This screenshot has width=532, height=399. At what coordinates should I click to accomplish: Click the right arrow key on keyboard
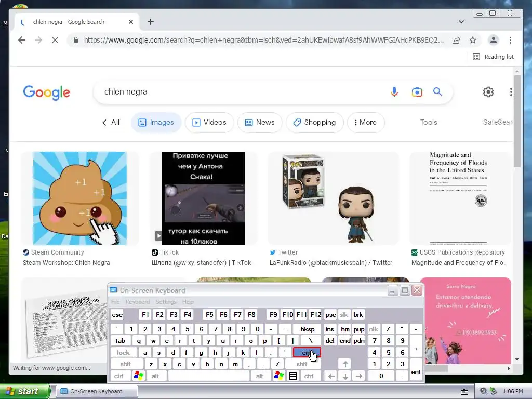coord(359,376)
